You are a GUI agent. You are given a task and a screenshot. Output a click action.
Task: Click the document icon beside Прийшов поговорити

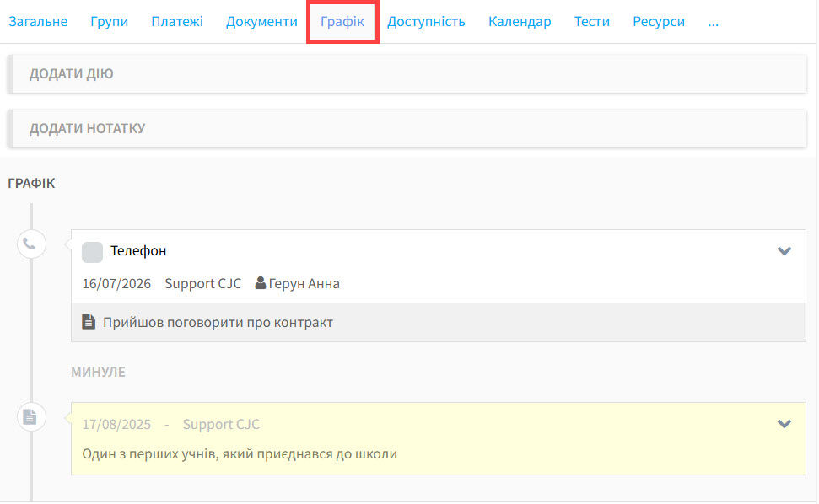click(89, 322)
